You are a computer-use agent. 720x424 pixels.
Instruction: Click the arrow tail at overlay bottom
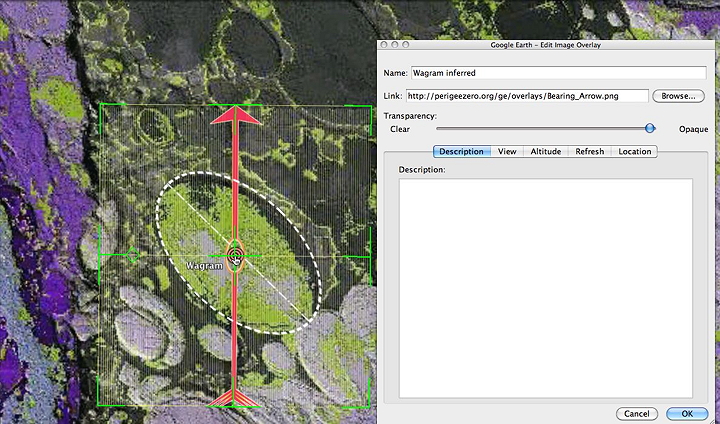point(235,400)
